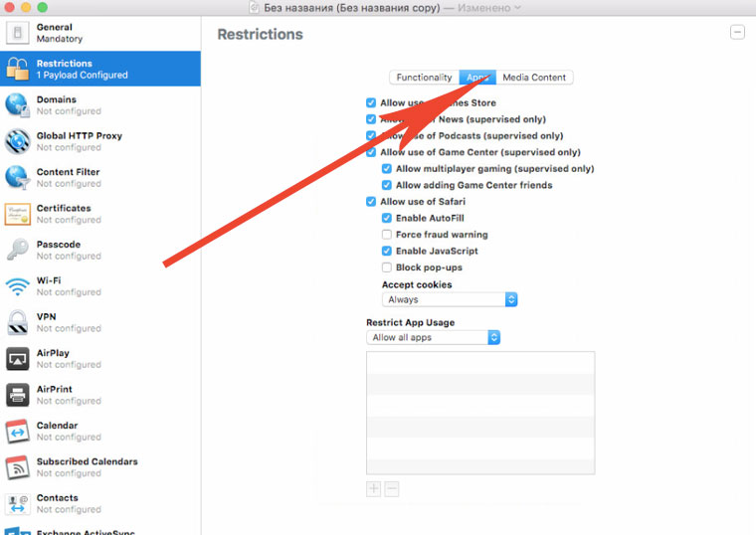Select the Global HTTP Proxy icon
Viewport: 756px width, 535px height.
(18, 141)
